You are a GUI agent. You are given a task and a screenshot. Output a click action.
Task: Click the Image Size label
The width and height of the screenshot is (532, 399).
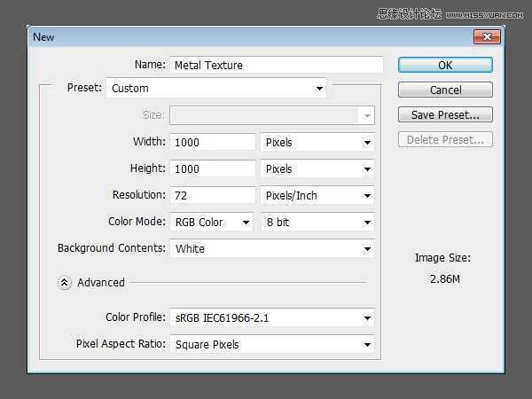[x=442, y=258]
